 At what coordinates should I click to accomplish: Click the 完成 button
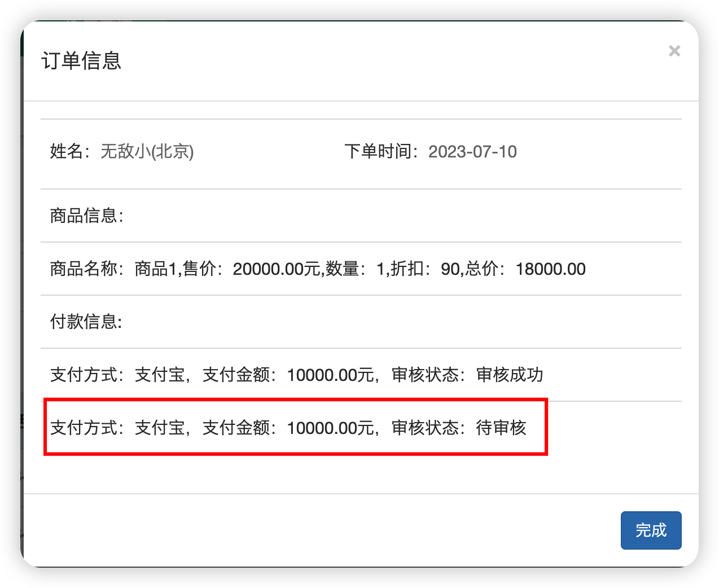point(651,530)
